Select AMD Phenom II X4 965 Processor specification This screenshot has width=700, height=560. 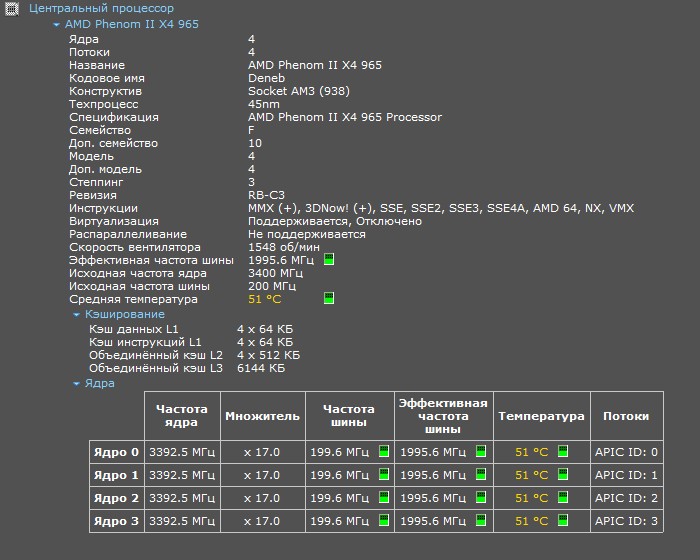click(345, 117)
